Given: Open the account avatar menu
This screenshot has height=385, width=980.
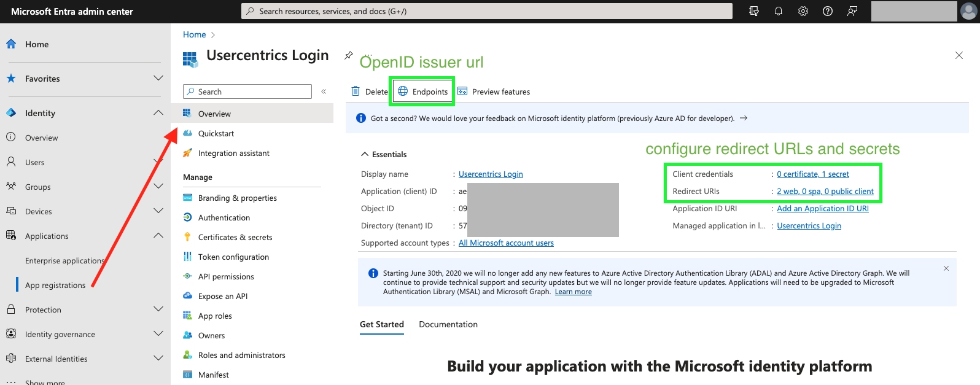Looking at the screenshot, I should 969,11.
